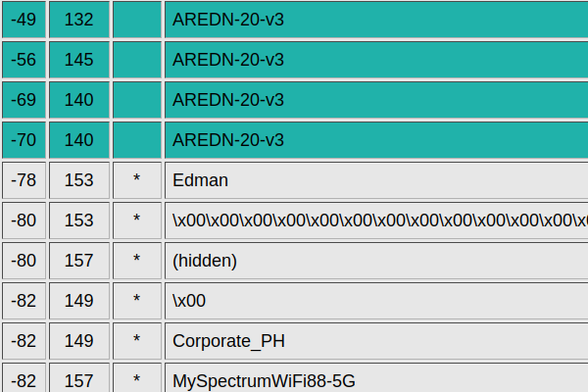588x392 pixels.
Task: Select the -56 signal cell
Action: [24, 60]
